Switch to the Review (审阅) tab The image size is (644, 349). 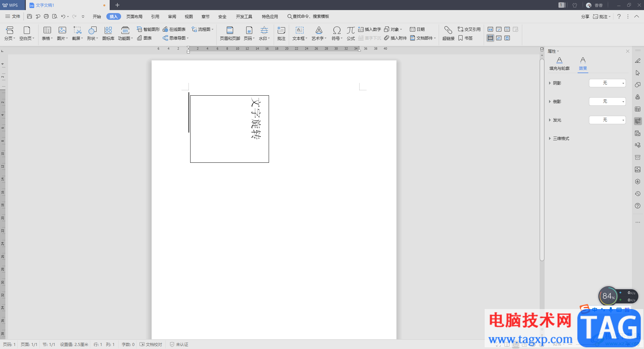(172, 16)
